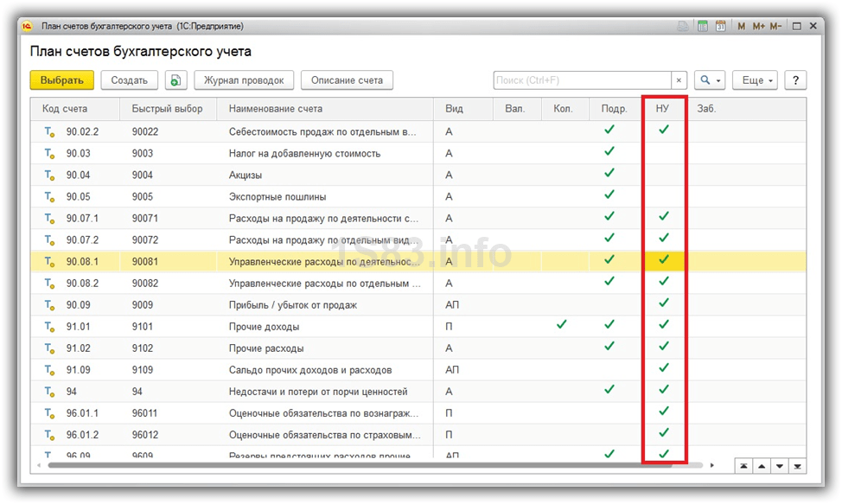Screen dimensions: 842x504
Task: Open help with the question mark button
Action: click(x=794, y=80)
